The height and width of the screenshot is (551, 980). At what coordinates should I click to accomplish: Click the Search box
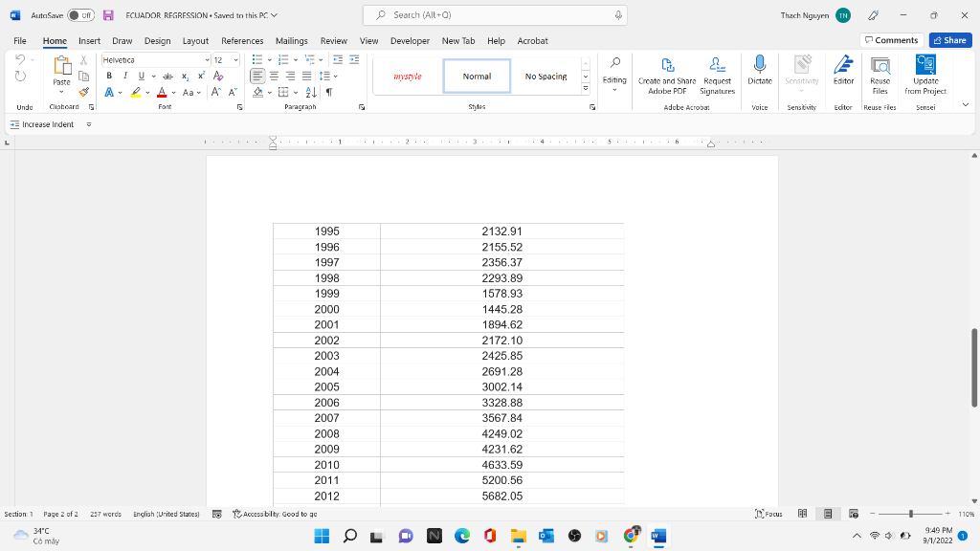click(x=495, y=15)
